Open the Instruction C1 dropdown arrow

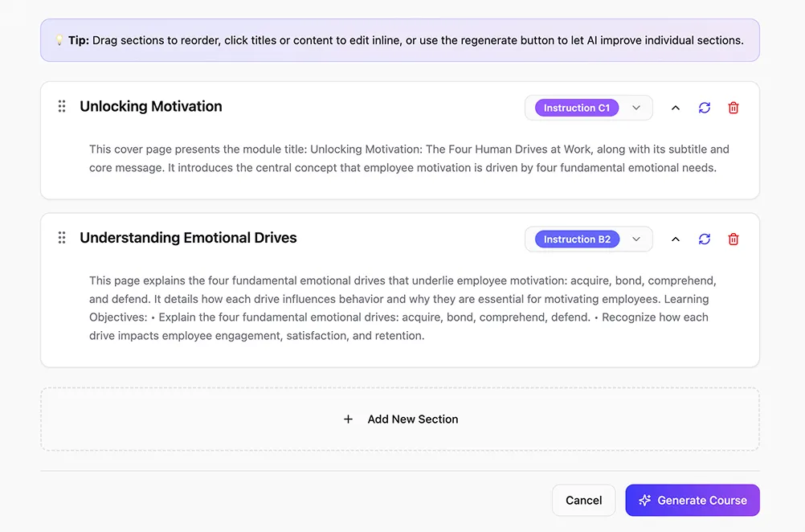636,108
